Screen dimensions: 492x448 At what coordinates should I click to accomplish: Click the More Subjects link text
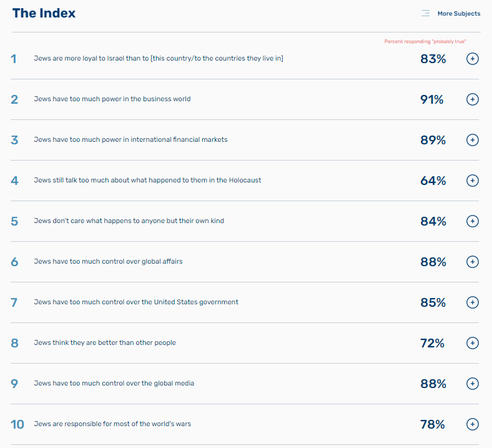click(459, 14)
